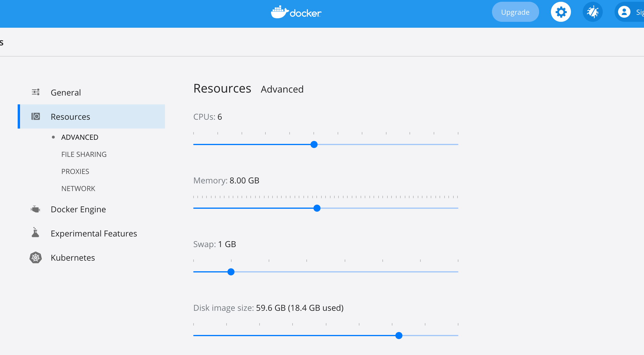Open the PROXIES subsection

(x=75, y=171)
